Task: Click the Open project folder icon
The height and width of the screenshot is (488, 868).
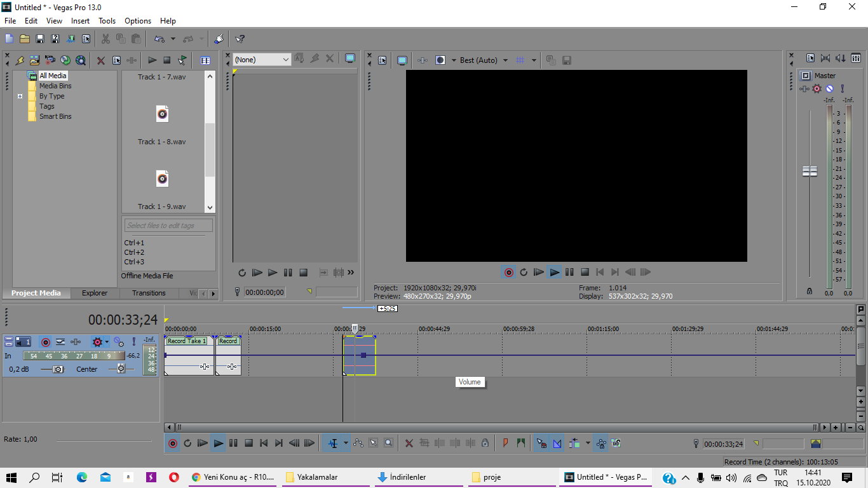Action: [x=25, y=39]
